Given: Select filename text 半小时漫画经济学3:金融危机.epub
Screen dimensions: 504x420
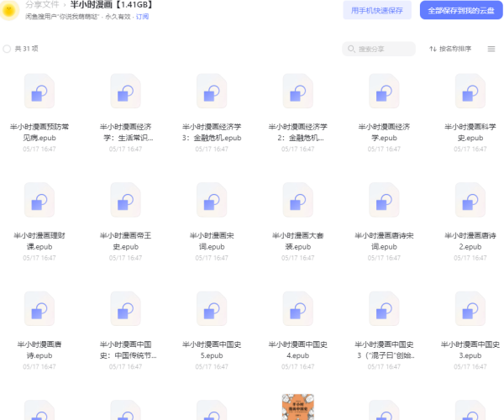Looking at the screenshot, I should (212, 132).
